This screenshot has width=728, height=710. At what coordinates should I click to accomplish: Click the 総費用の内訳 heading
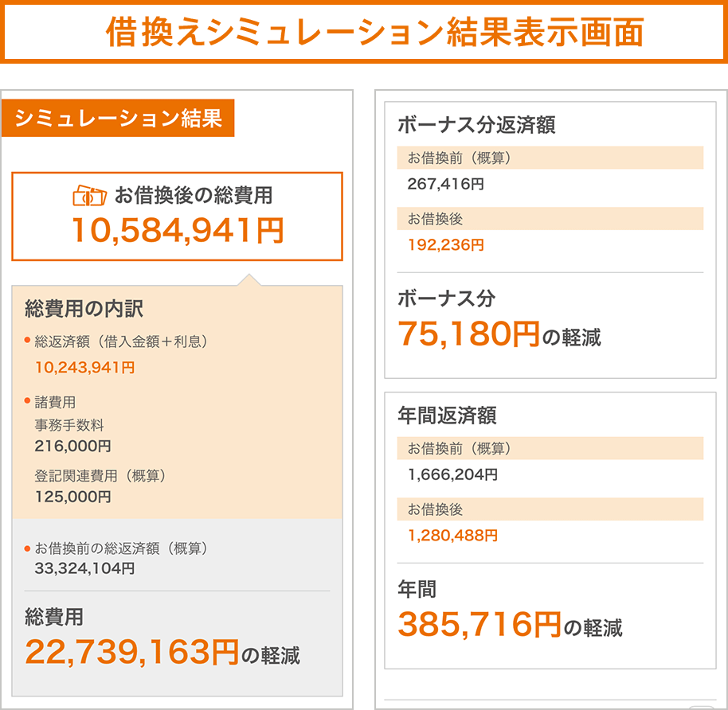(84, 308)
